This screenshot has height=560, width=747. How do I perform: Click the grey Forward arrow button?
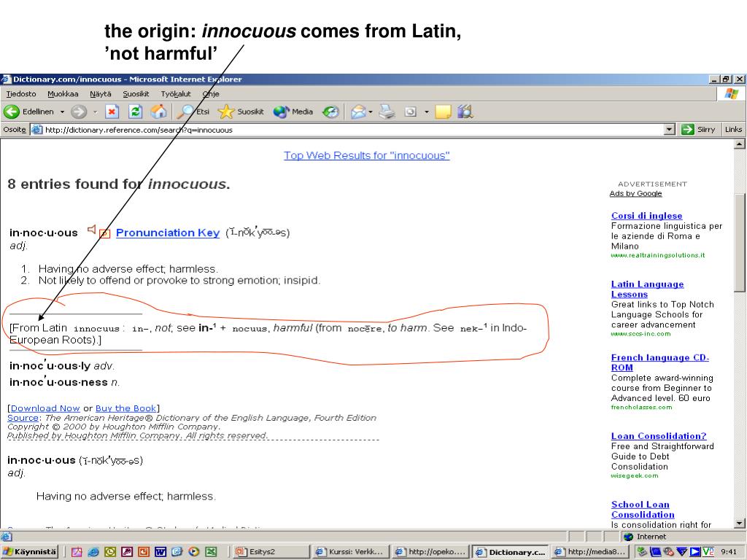pyautogui.click(x=79, y=112)
